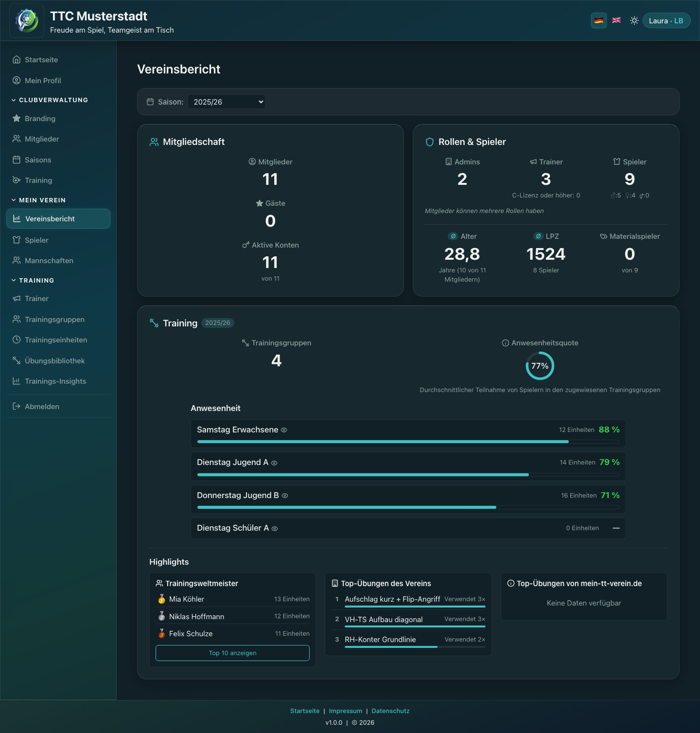Image resolution: width=700 pixels, height=733 pixels.
Task: Click the Trainingseinheiten clock icon
Action: click(17, 340)
